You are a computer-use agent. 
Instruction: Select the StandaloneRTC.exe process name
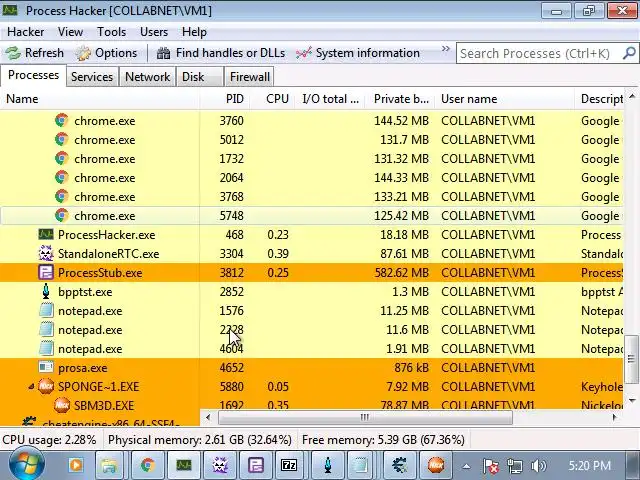tap(108, 254)
